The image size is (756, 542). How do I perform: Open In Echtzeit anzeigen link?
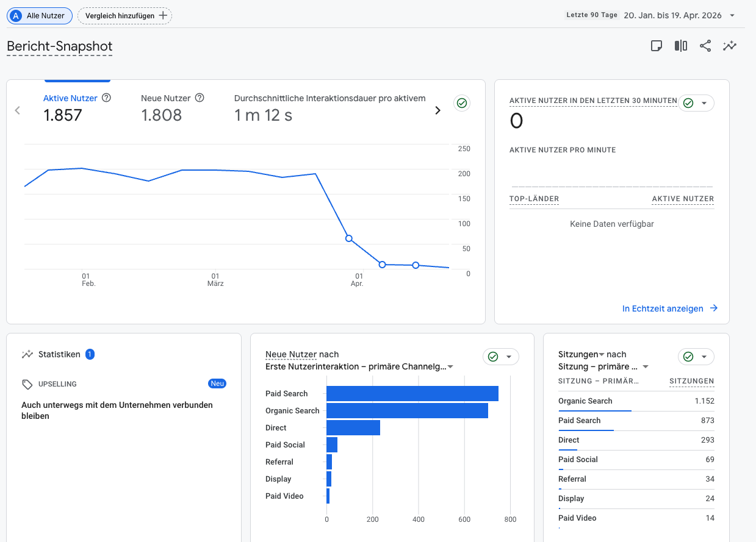tap(663, 308)
